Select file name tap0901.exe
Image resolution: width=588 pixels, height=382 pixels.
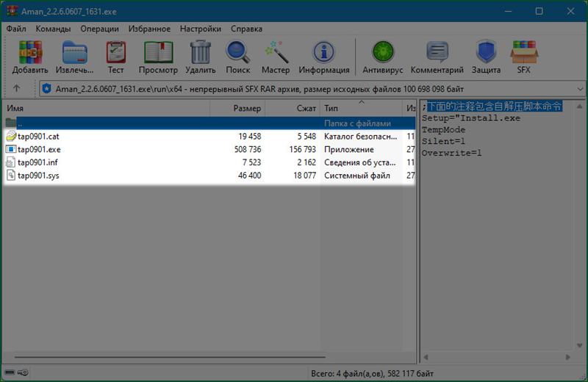click(x=39, y=150)
